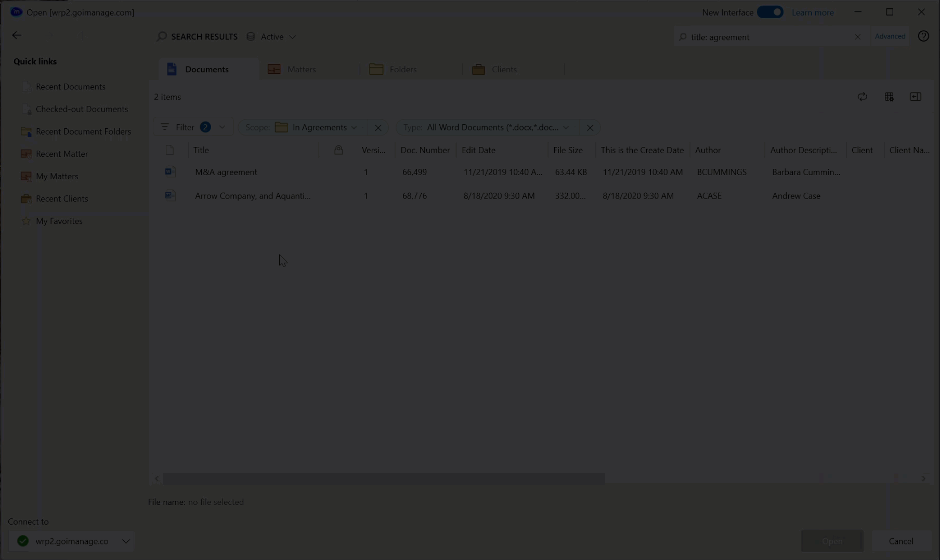The image size is (940, 560).
Task: Click select-all document icon in header
Action: point(169,150)
